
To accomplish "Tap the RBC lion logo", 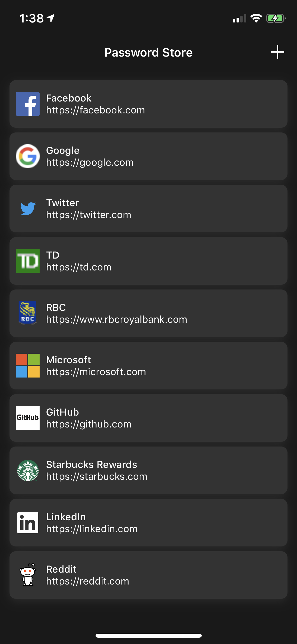I will coord(28,313).
